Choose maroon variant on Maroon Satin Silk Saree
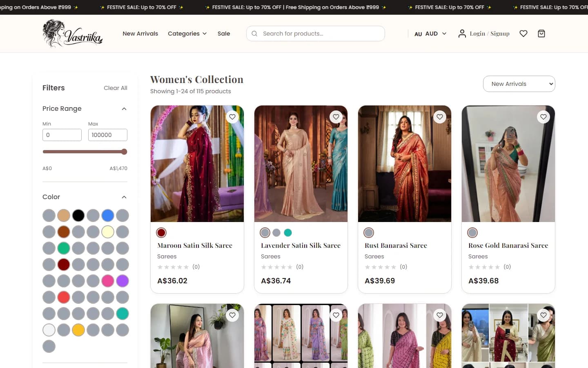This screenshot has height=368, width=588. coord(161,233)
